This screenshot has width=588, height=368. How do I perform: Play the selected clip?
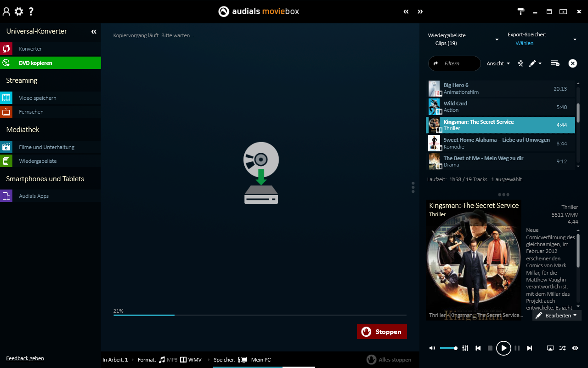click(x=503, y=348)
